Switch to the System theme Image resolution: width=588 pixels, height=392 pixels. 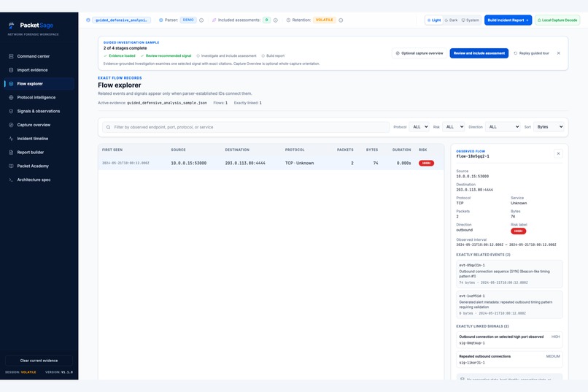[471, 20]
